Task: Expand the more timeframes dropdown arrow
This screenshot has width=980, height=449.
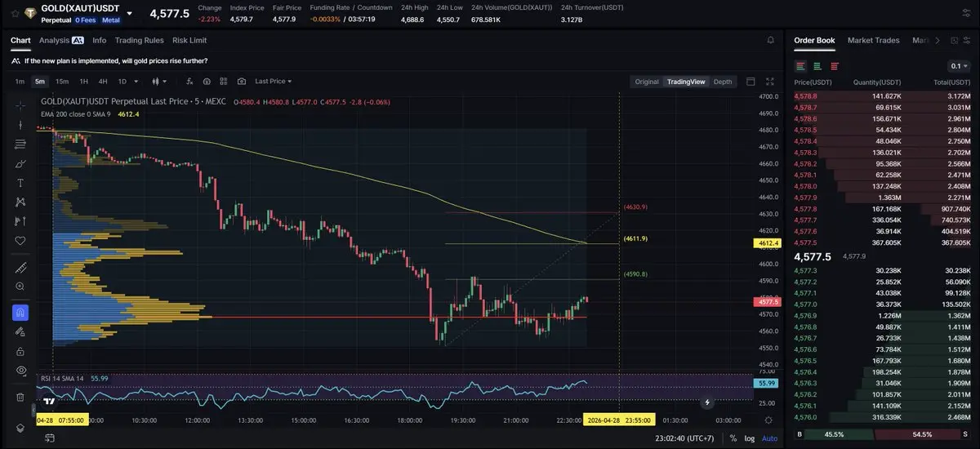Action: point(135,82)
